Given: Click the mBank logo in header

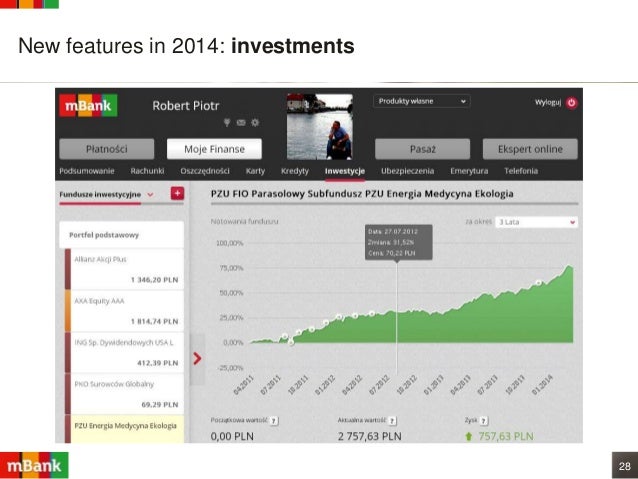Looking at the screenshot, I should pyautogui.click(x=88, y=105).
